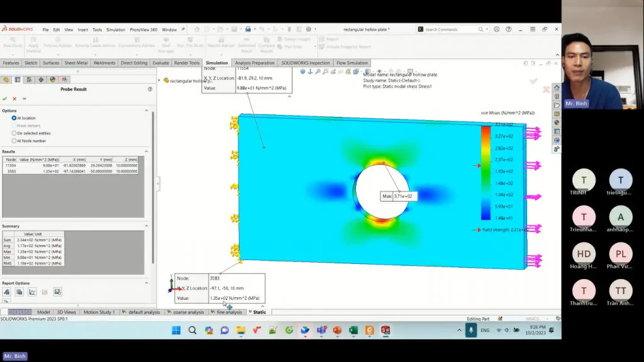Collapse the Options section chevron
Screen dimensions: 644x362
(x=147, y=111)
